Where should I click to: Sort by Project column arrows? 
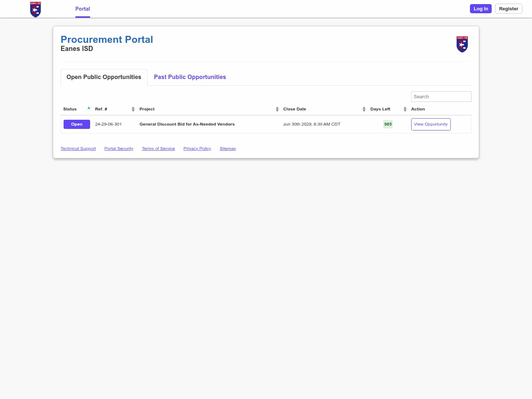point(277,109)
